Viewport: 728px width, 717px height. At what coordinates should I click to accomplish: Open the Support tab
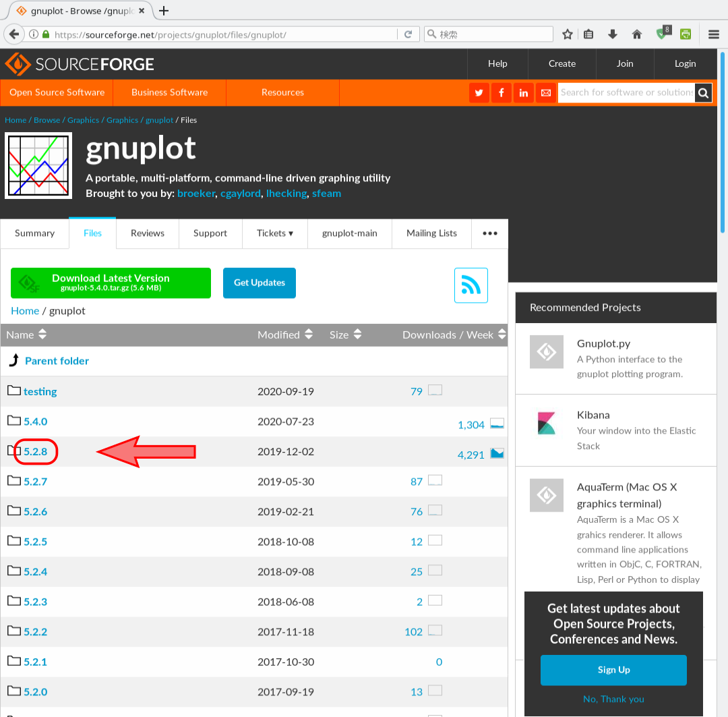coord(210,233)
